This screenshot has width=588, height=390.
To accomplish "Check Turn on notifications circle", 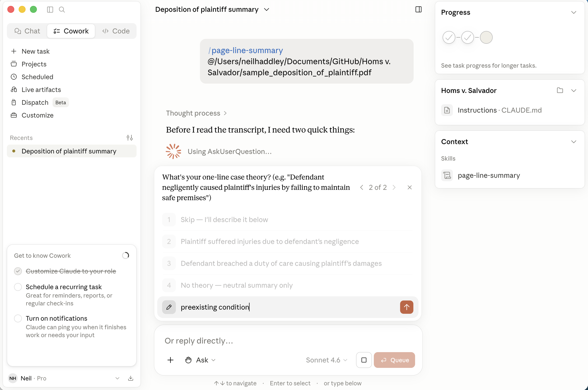I will (x=18, y=318).
